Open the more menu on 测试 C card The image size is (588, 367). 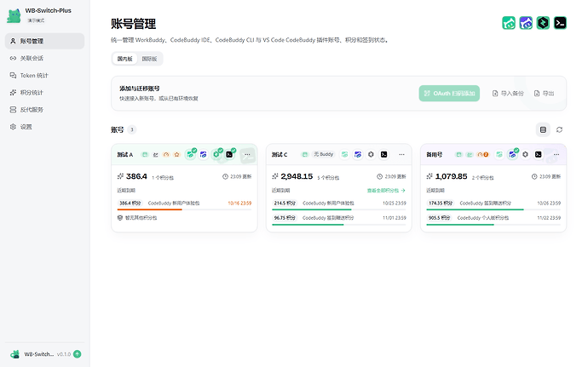tap(401, 154)
